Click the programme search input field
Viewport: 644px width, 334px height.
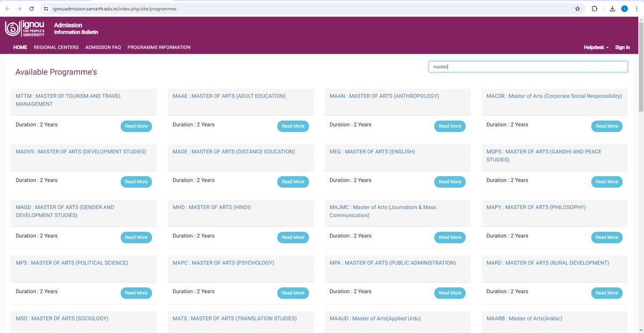528,66
